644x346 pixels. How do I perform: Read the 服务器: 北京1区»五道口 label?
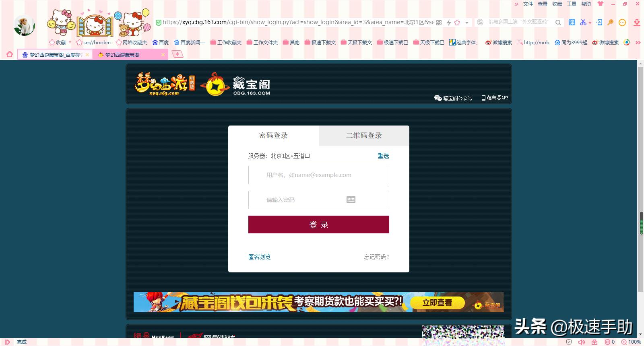tap(279, 156)
